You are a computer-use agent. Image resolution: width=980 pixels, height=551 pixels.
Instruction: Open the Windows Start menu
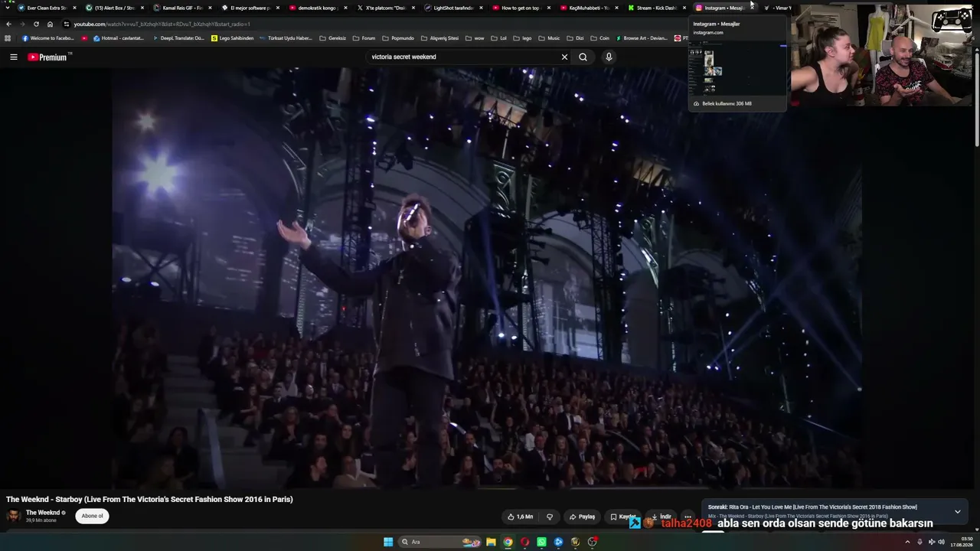click(388, 542)
